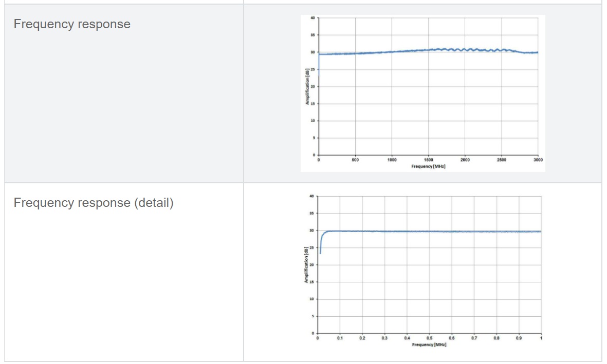Click "Frequency [MHz]" axis title under upper chart
This screenshot has height=364, width=607.
[428, 166]
